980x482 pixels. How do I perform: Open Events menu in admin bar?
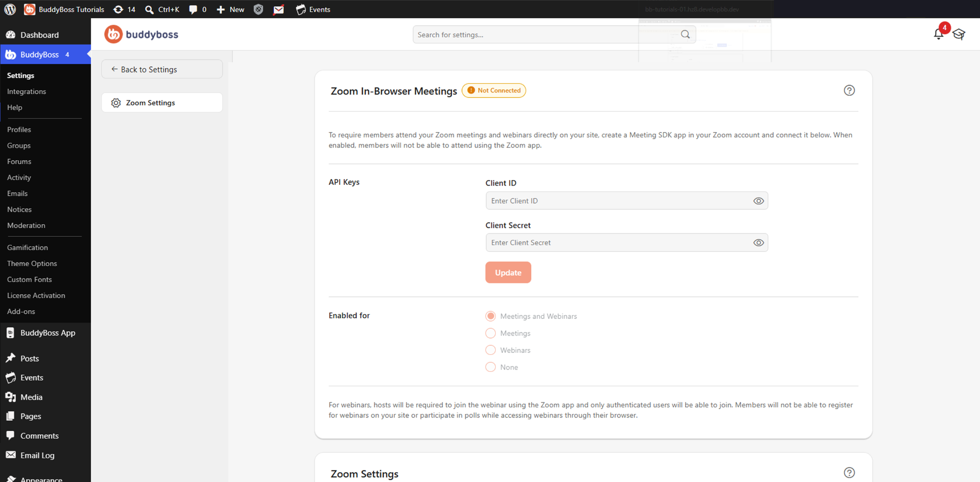(x=313, y=9)
